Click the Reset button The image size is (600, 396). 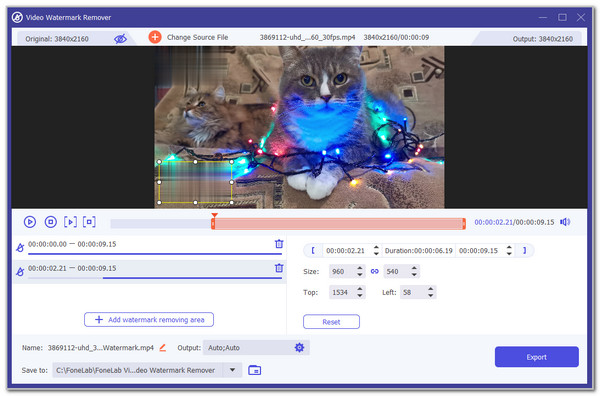point(331,322)
